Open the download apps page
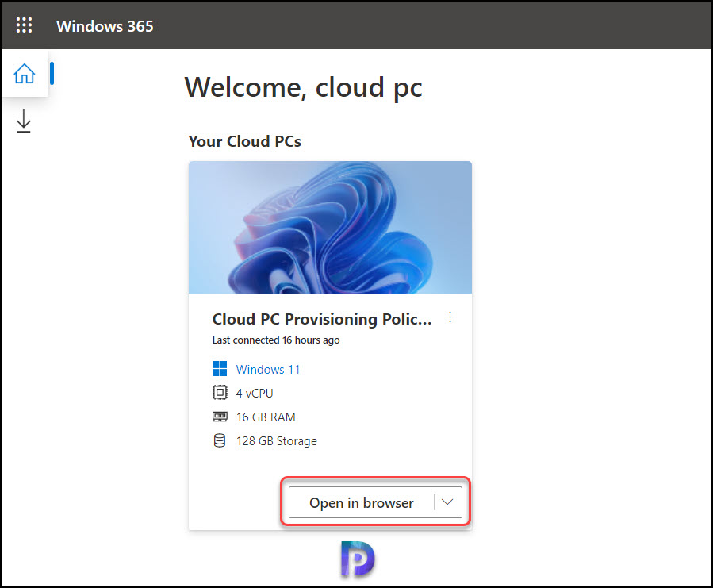713x588 pixels. (24, 121)
